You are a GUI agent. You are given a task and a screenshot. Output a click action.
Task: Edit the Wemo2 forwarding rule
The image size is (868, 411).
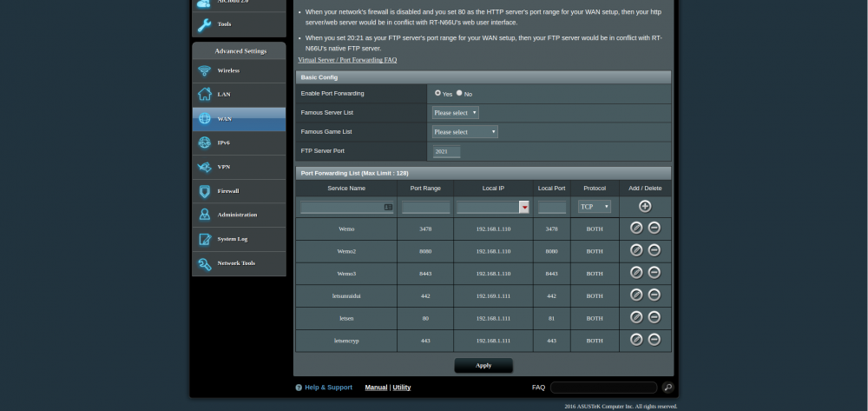click(x=636, y=250)
